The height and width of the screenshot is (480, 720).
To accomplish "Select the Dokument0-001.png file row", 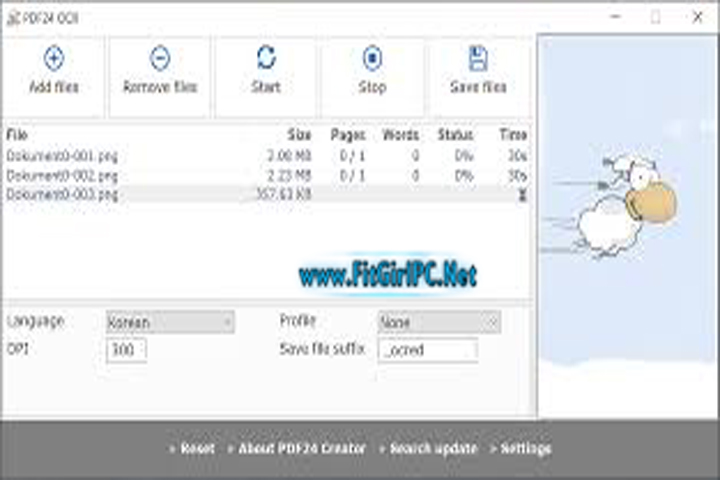I will [x=62, y=157].
